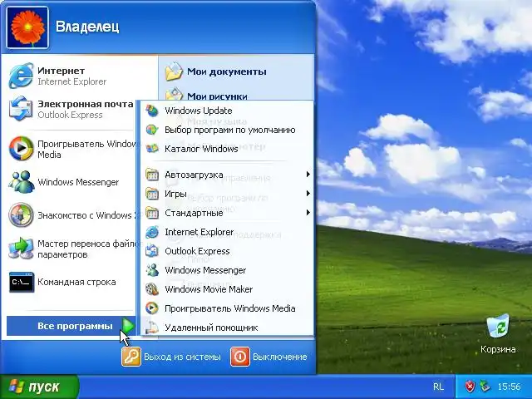Click Windows Messenger icon in programs list
532x399 pixels.
point(152,270)
